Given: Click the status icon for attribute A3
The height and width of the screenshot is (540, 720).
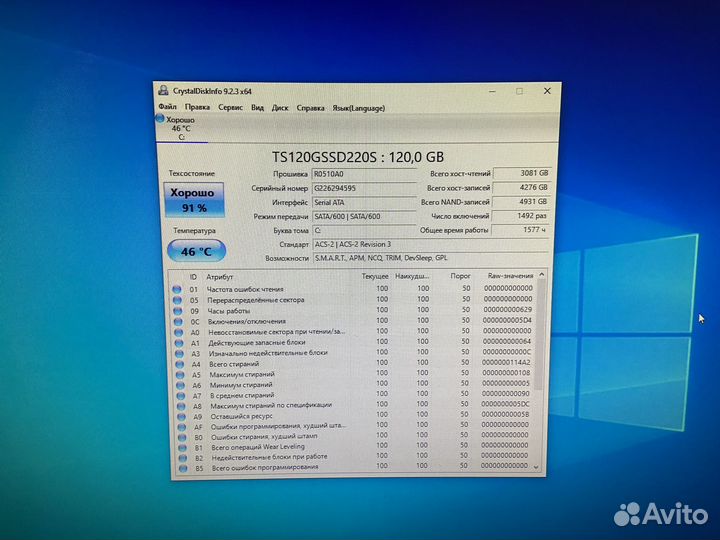Looking at the screenshot, I should [180, 354].
